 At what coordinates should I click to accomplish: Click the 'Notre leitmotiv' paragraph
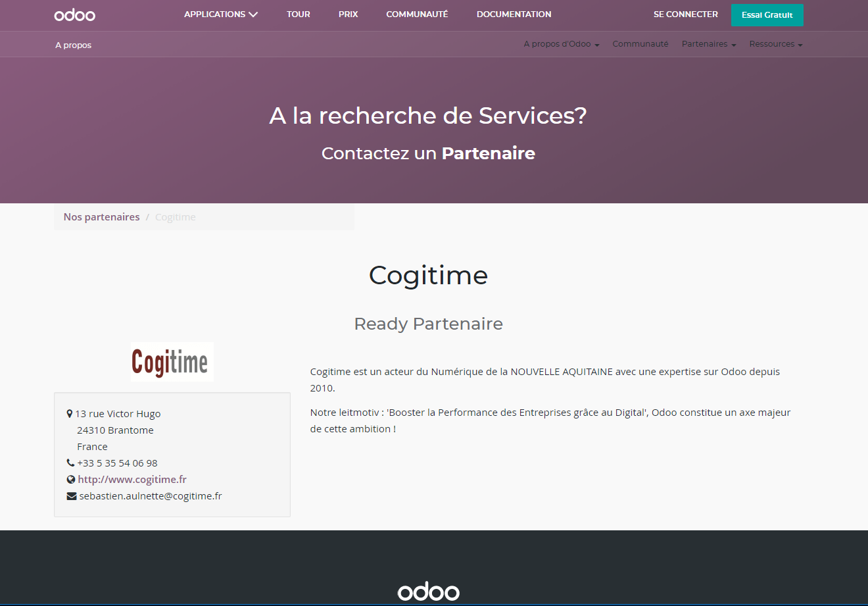[550, 420]
